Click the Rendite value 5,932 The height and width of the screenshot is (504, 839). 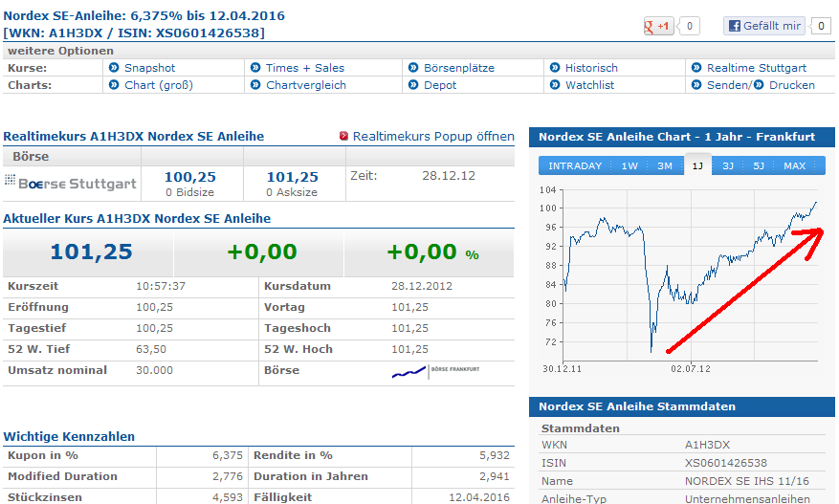[x=495, y=455]
